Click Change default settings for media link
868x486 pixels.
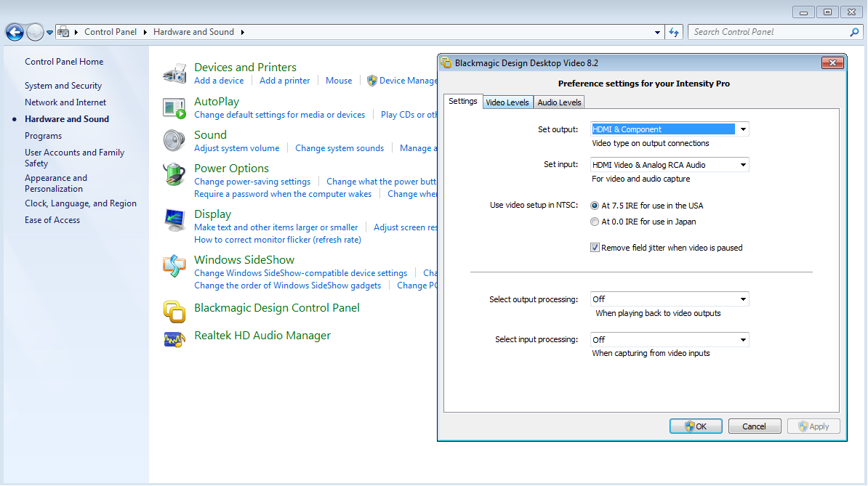280,115
